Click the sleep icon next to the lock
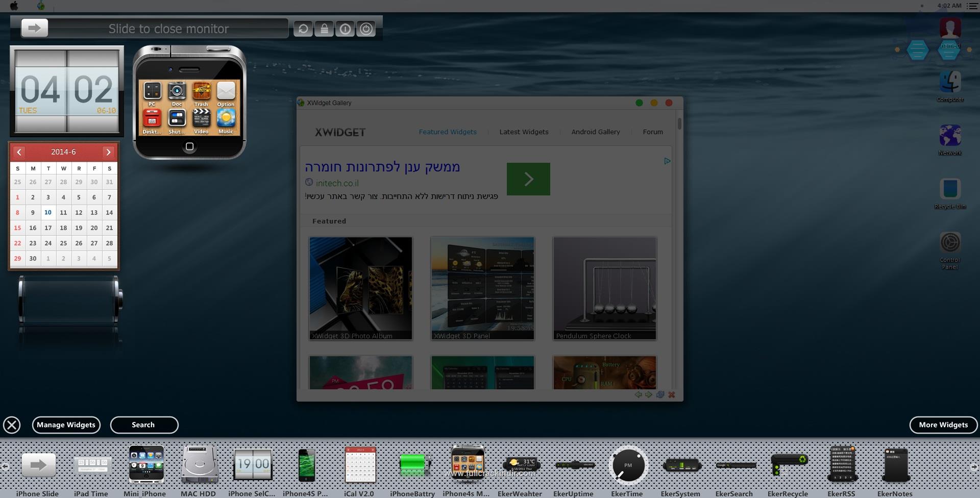 (345, 29)
